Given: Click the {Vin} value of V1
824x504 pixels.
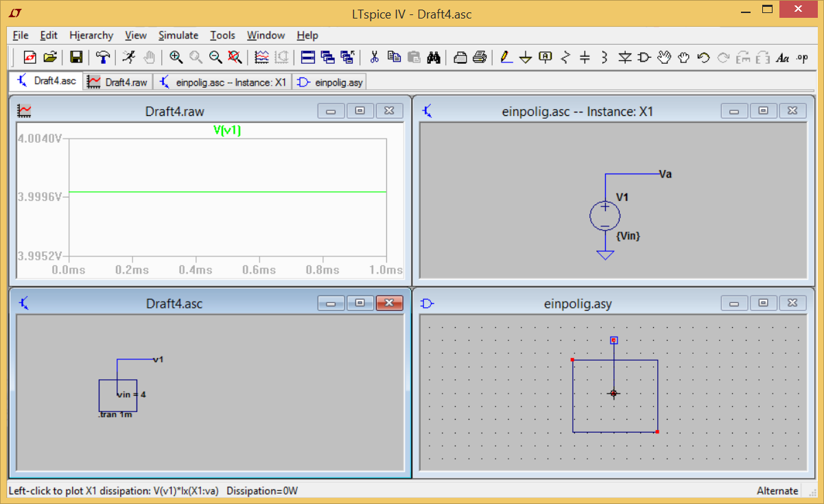Looking at the screenshot, I should [x=628, y=236].
